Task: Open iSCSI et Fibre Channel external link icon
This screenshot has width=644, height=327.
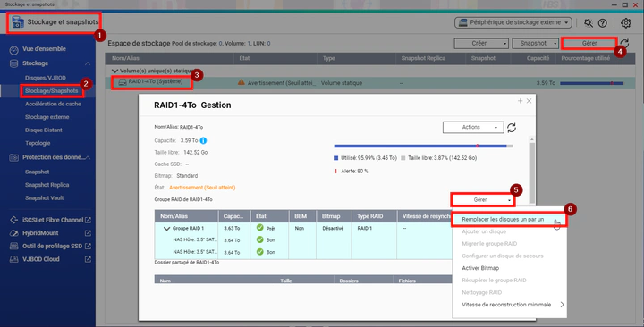Action: tap(88, 221)
